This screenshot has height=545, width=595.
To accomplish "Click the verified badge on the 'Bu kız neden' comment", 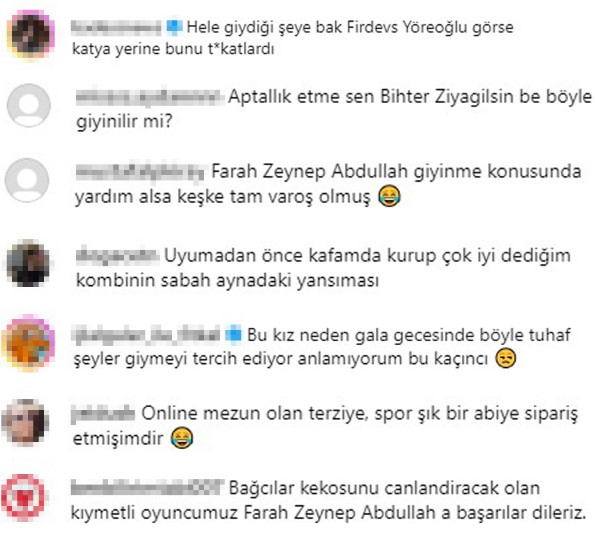I will coord(233,336).
